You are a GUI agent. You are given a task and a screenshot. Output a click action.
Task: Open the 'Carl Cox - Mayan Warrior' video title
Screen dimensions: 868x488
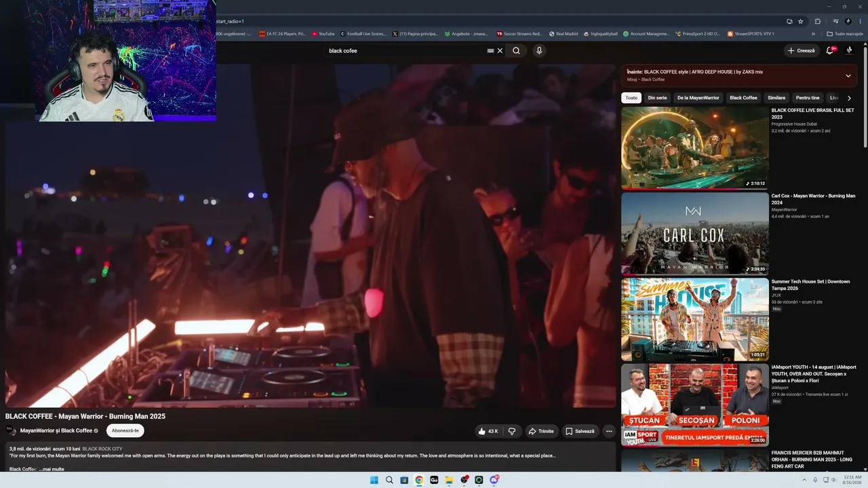(813, 199)
